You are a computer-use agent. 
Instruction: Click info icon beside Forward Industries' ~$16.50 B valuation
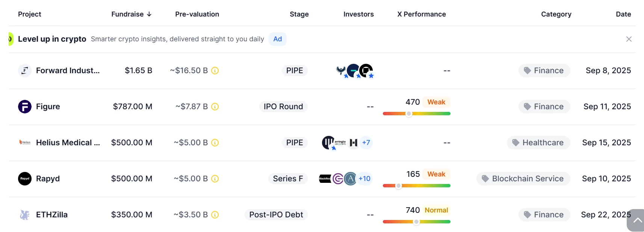tap(215, 71)
